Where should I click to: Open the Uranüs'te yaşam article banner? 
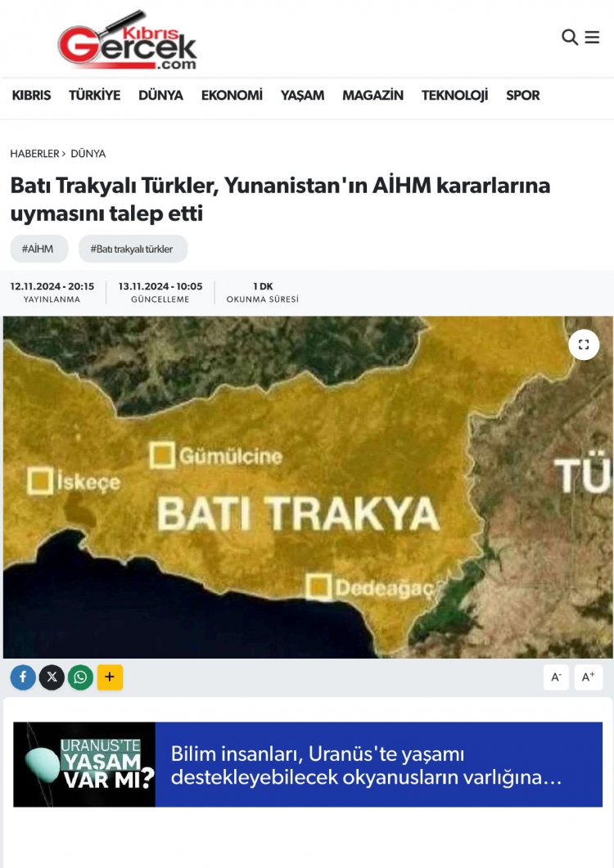coord(308,764)
